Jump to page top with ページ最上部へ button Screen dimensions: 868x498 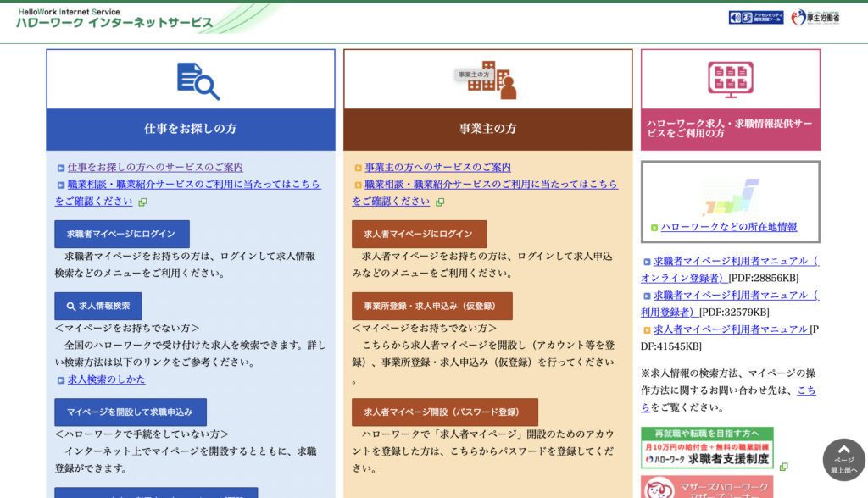coord(843,459)
